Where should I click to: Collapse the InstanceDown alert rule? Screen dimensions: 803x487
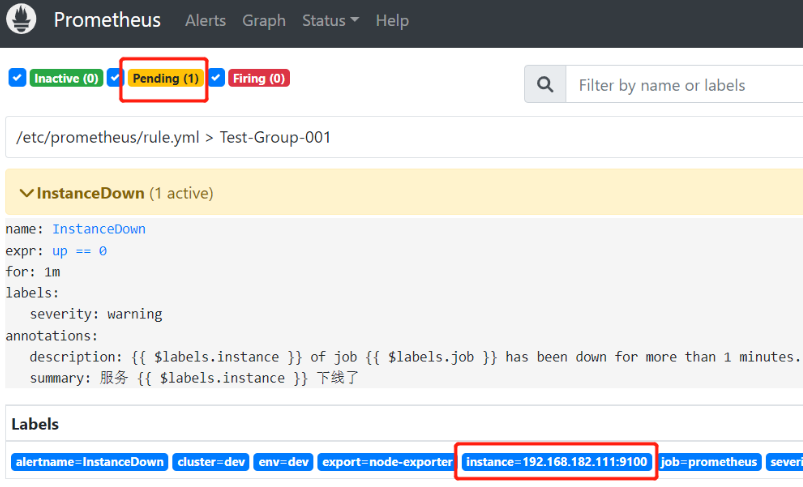pos(26,193)
